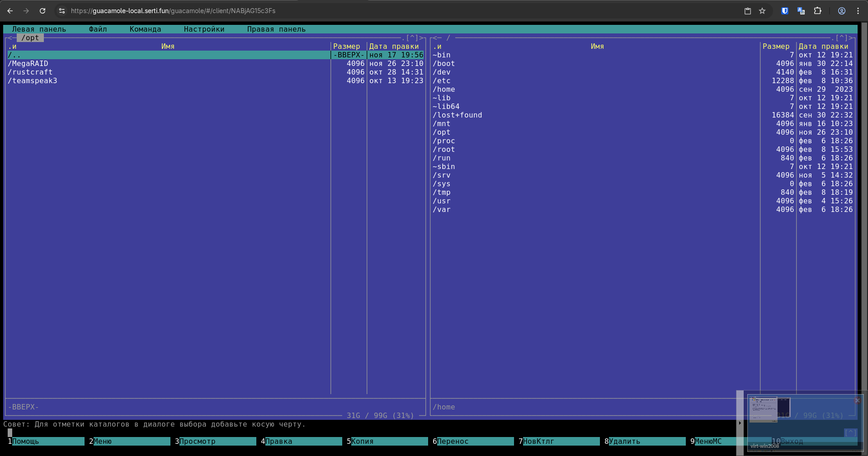Open the site information icon in address bar
868x456 pixels.
[x=62, y=11]
